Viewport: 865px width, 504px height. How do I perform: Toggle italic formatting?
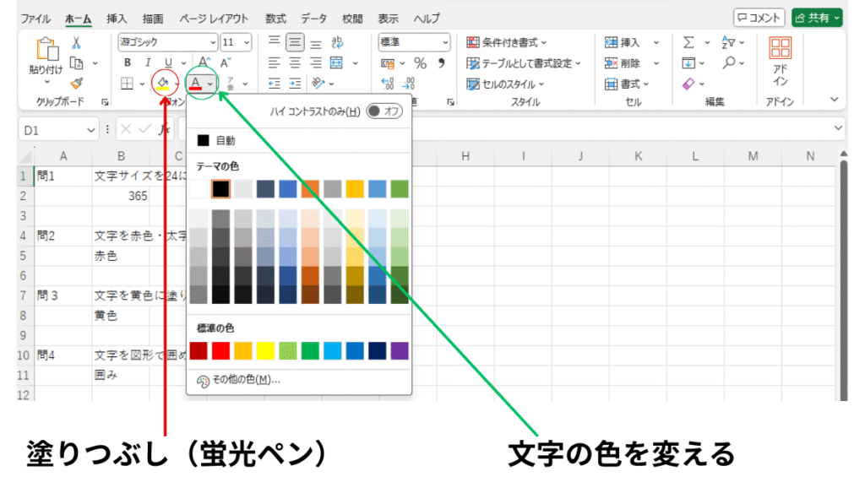[148, 62]
